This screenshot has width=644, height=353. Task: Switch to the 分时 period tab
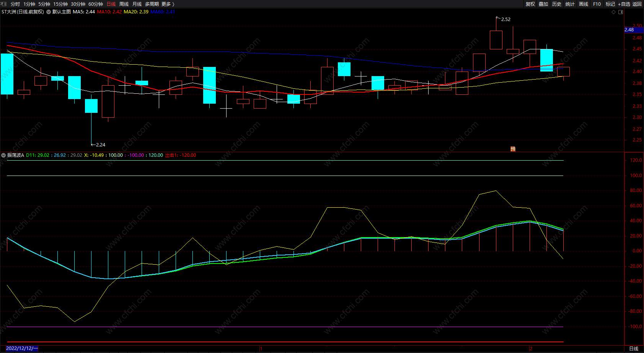pos(15,4)
